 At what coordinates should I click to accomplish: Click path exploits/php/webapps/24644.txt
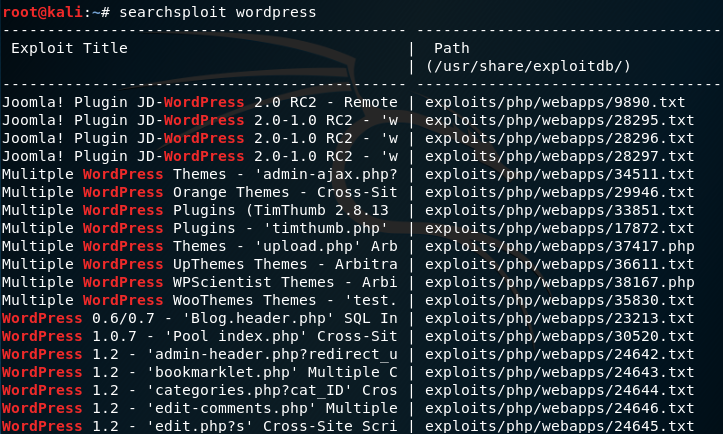click(559, 390)
